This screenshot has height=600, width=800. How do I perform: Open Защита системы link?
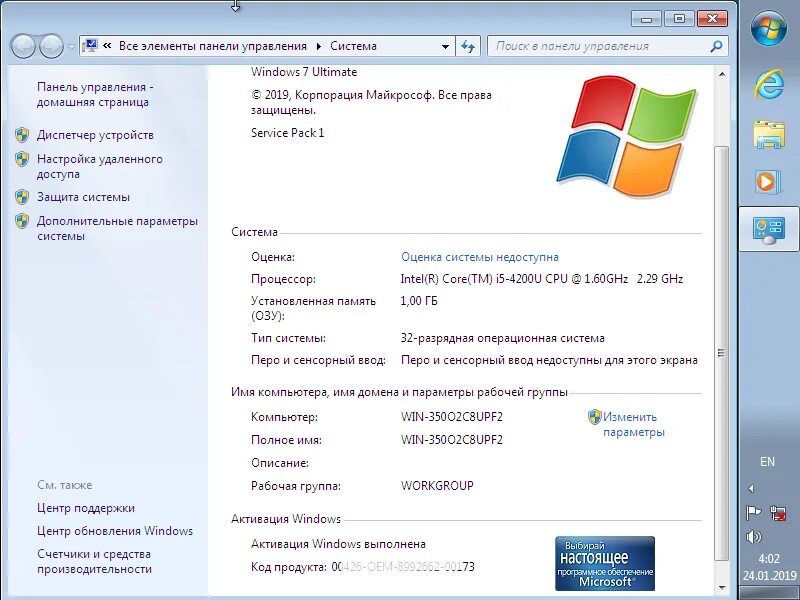click(x=83, y=197)
